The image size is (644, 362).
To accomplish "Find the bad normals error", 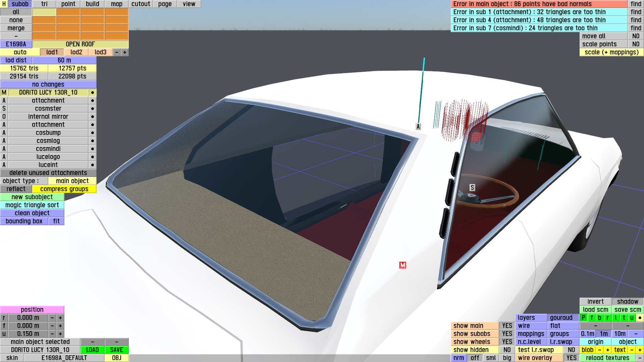I will coord(636,4).
